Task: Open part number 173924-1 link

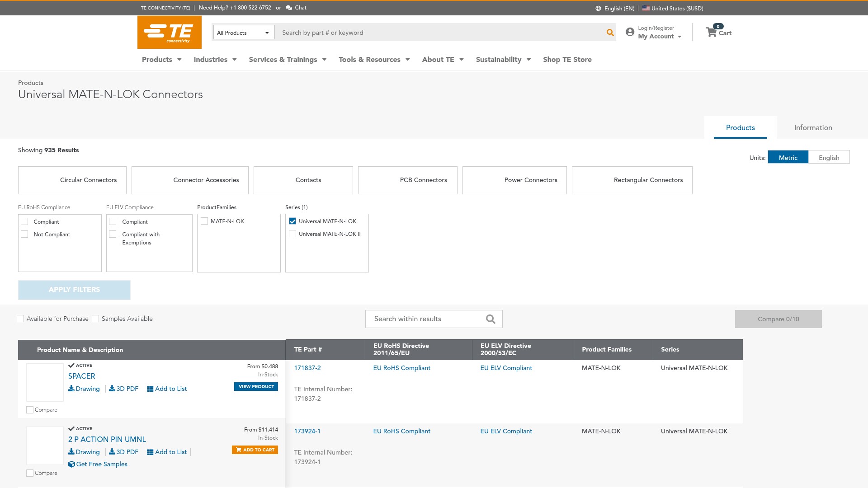Action: coord(307,431)
